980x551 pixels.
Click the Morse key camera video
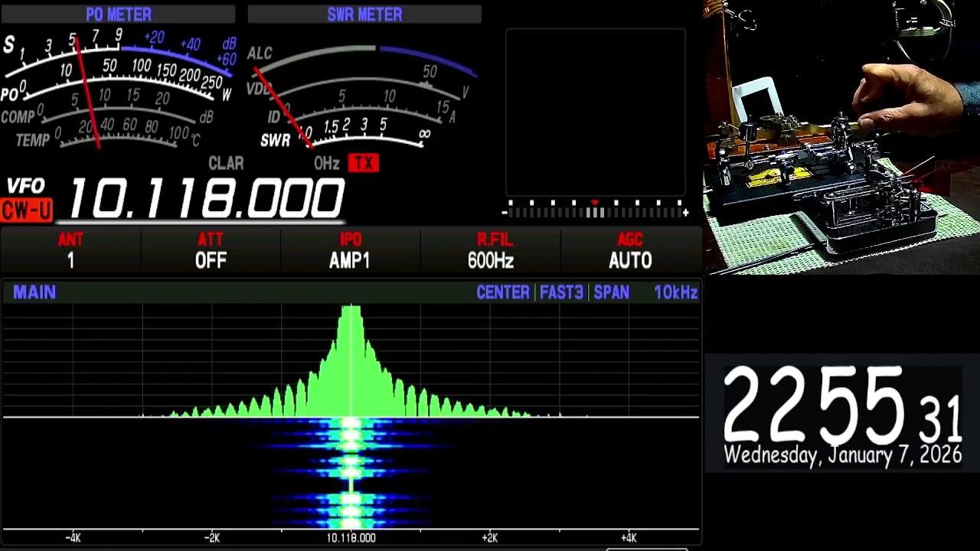(841, 137)
